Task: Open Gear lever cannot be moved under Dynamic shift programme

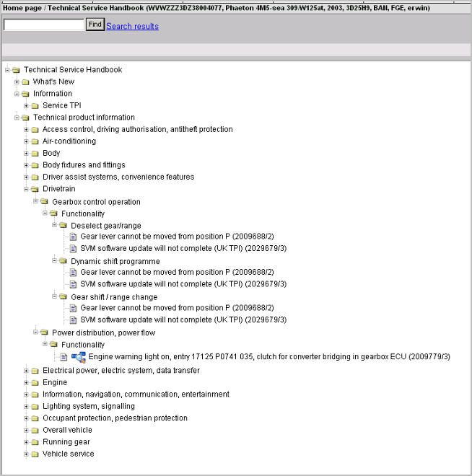Action: tap(177, 273)
